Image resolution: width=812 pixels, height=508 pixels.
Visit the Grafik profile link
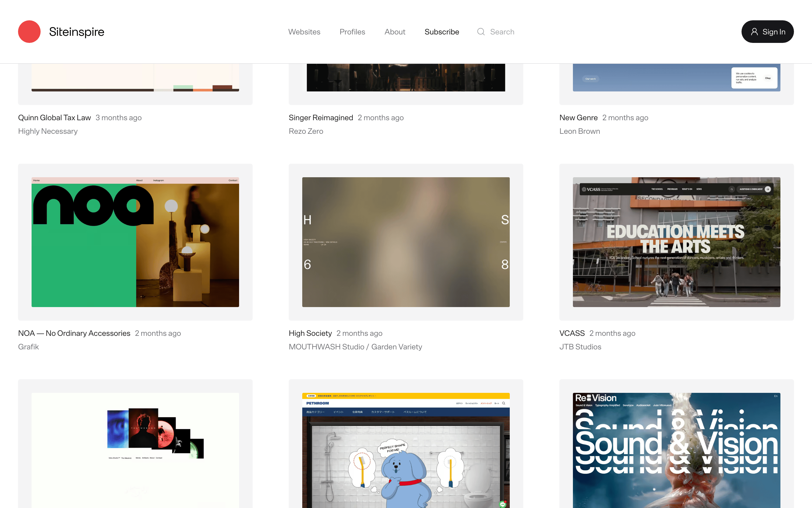[x=28, y=347]
